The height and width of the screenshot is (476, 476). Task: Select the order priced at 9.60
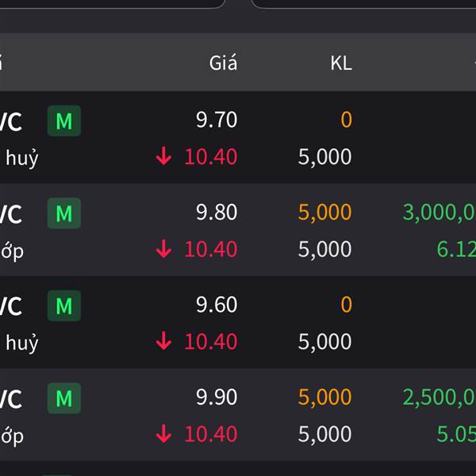pyautogui.click(x=217, y=305)
